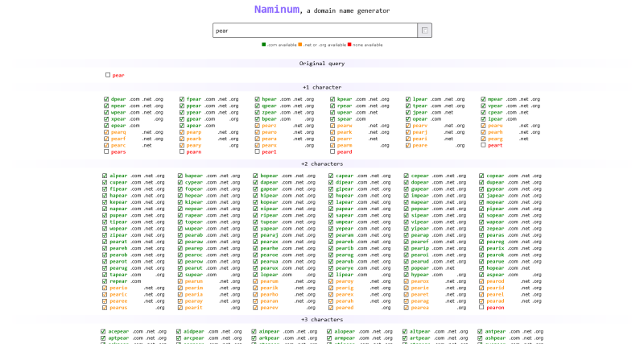The image size is (644, 344).
Task: Click the orange '.net or .org available' legend square
Action: coord(300,45)
